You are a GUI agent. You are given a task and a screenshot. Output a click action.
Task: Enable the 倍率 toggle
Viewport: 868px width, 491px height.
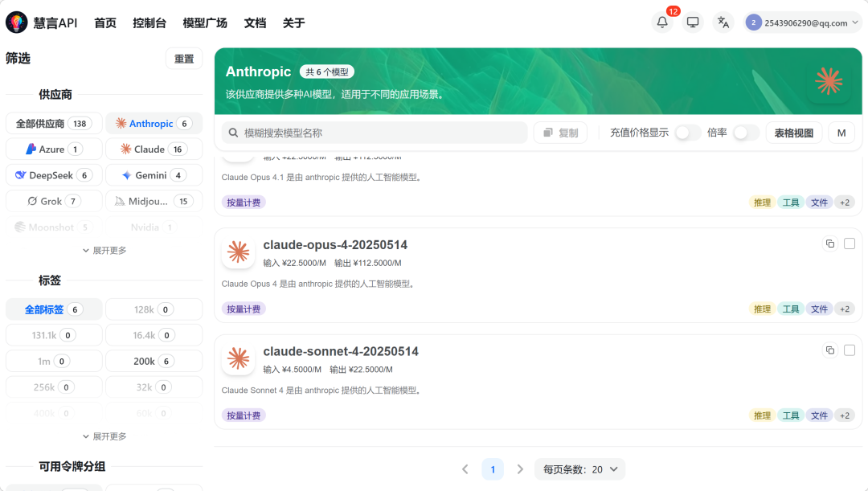(x=744, y=131)
